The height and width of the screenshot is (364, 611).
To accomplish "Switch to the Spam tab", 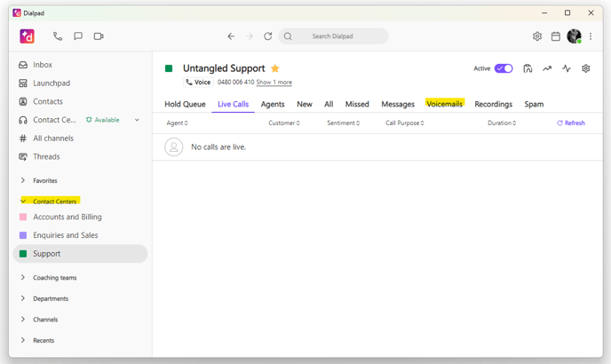I will (534, 104).
